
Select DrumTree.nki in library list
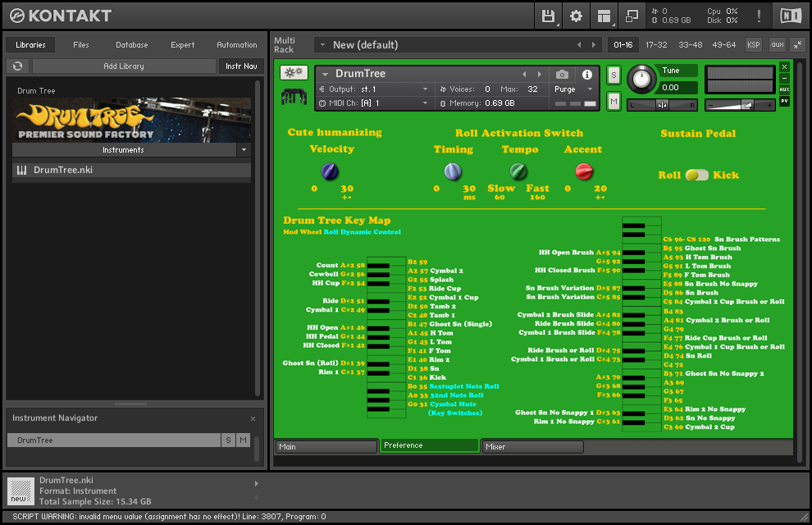pos(131,171)
